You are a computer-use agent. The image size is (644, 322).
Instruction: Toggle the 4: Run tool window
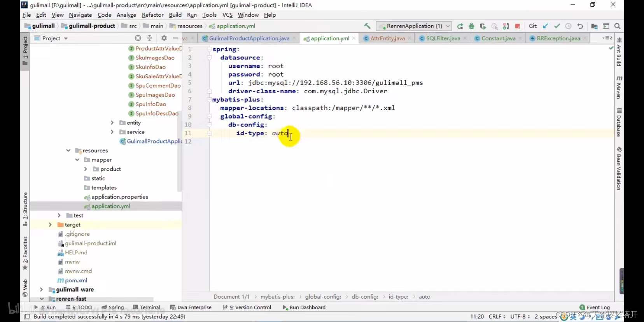click(x=45, y=307)
